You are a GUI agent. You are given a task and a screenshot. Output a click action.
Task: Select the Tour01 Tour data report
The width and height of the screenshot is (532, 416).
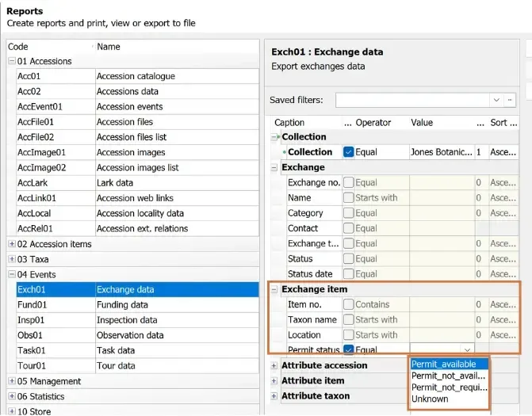coord(137,366)
